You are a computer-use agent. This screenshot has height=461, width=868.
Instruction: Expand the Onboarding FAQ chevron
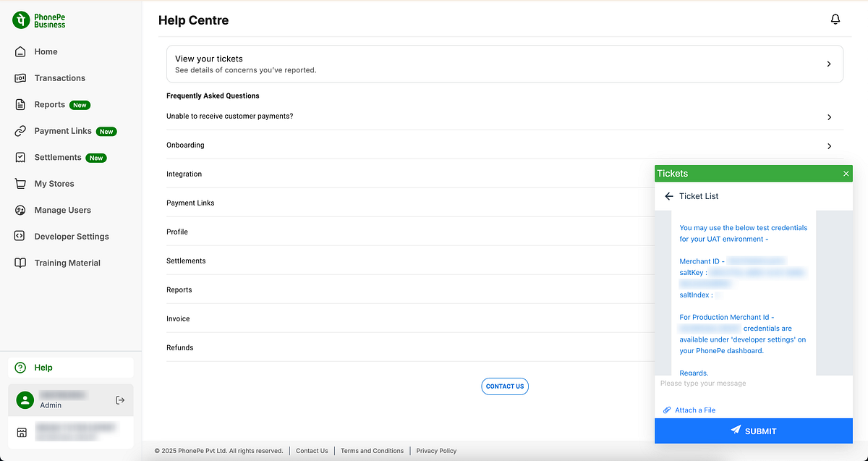point(829,145)
